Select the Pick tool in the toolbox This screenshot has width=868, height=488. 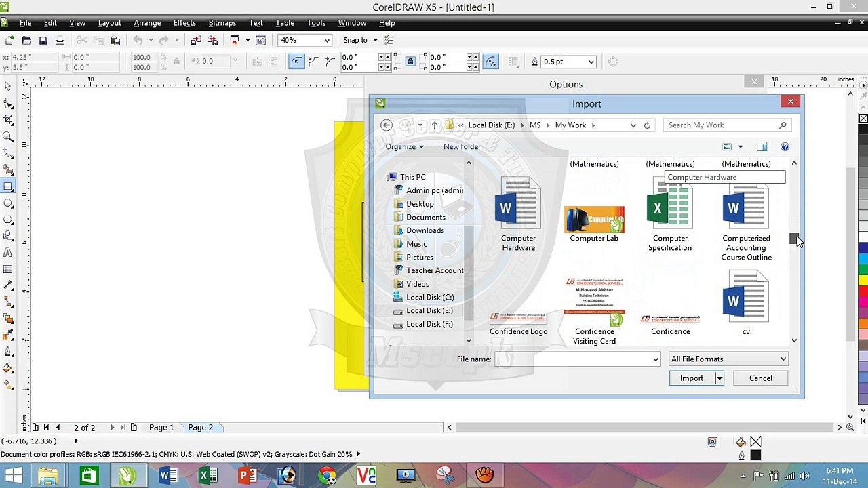tap(8, 87)
